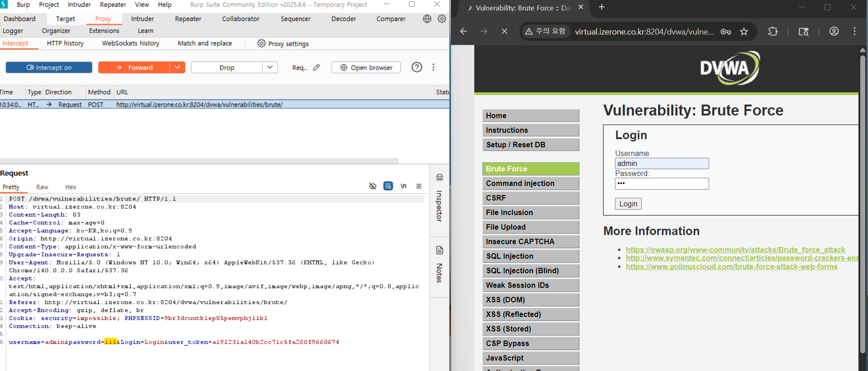868x371 pixels.
Task: Switch to the Comparer tab
Action: click(391, 19)
